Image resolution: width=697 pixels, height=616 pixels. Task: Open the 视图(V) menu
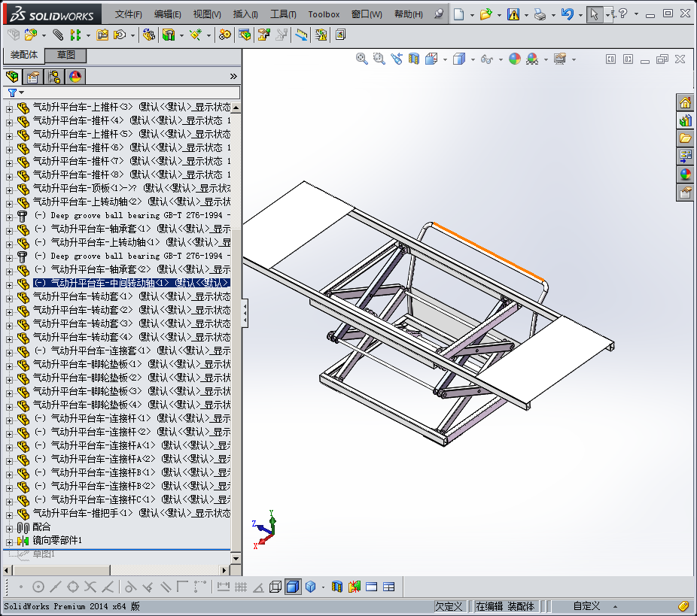[x=207, y=14]
